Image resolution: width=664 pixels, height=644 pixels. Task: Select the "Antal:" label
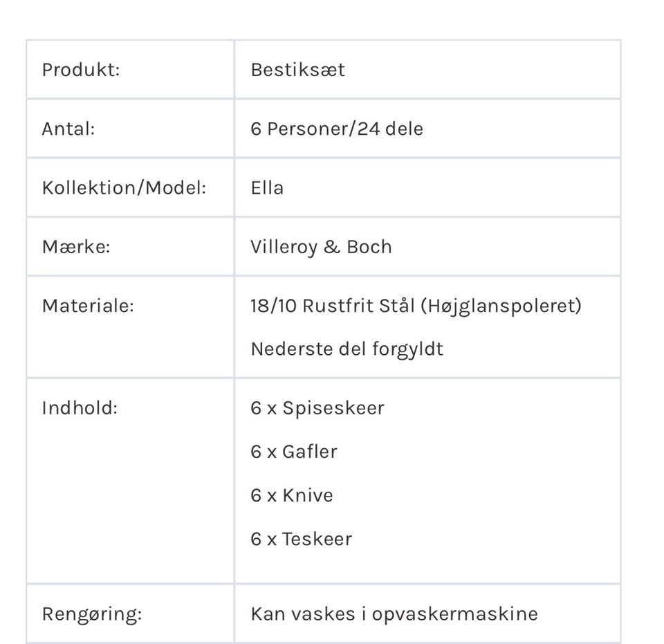point(68,129)
